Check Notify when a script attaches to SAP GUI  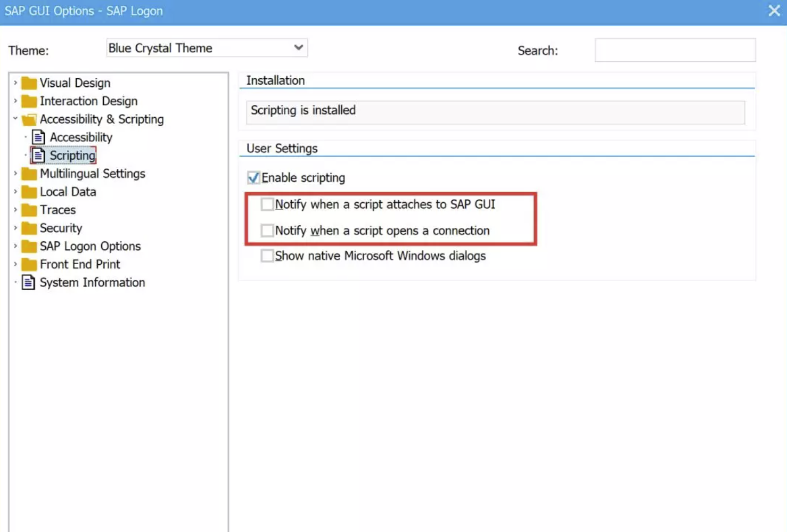(x=267, y=204)
